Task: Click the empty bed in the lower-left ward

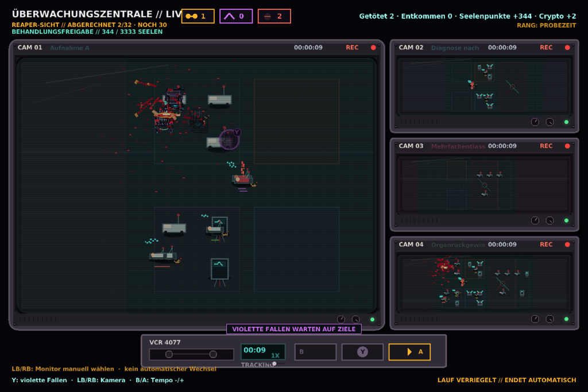Action: pos(174,226)
